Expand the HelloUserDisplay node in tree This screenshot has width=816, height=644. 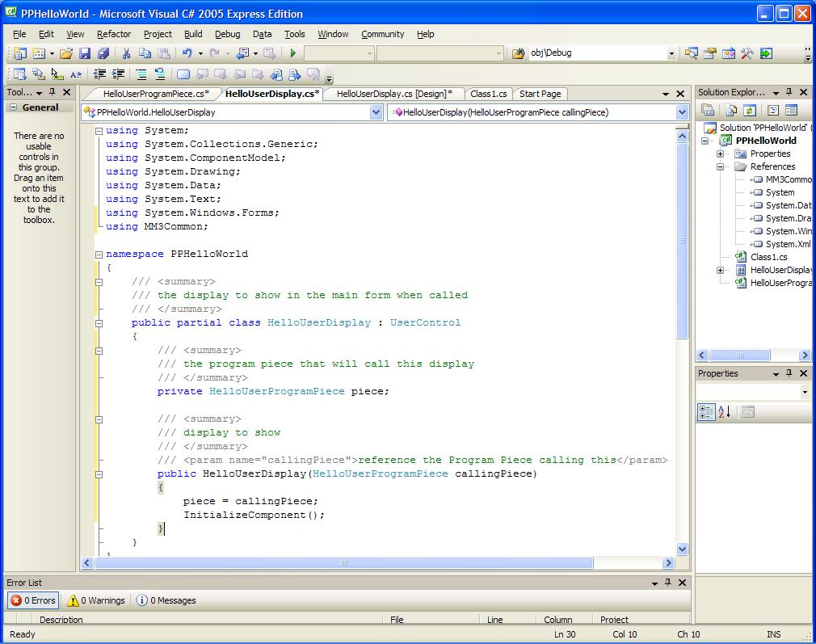coord(720,270)
